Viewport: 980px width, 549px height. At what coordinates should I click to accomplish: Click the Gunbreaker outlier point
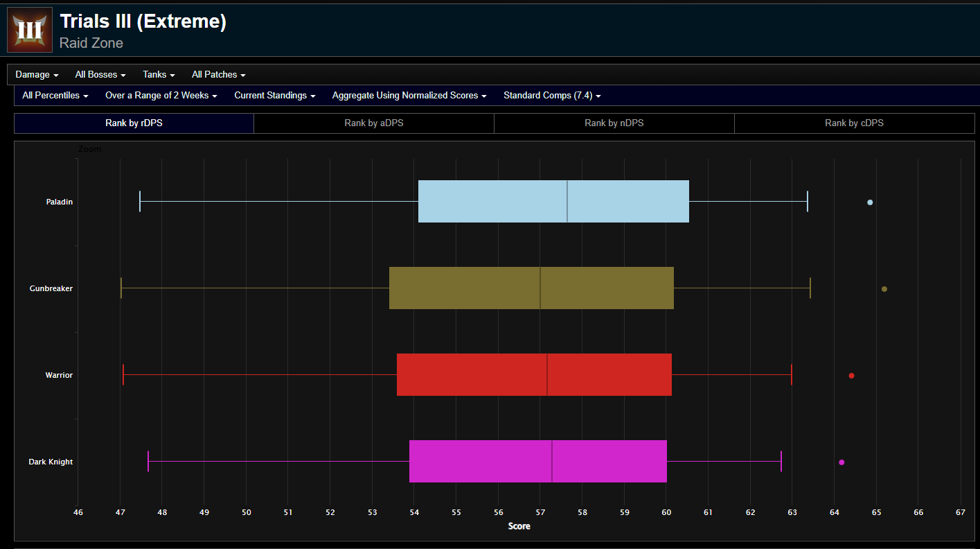pos(884,289)
